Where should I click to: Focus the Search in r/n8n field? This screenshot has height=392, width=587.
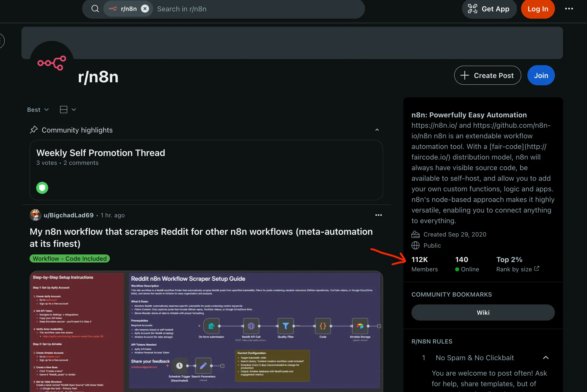pyautogui.click(x=258, y=9)
